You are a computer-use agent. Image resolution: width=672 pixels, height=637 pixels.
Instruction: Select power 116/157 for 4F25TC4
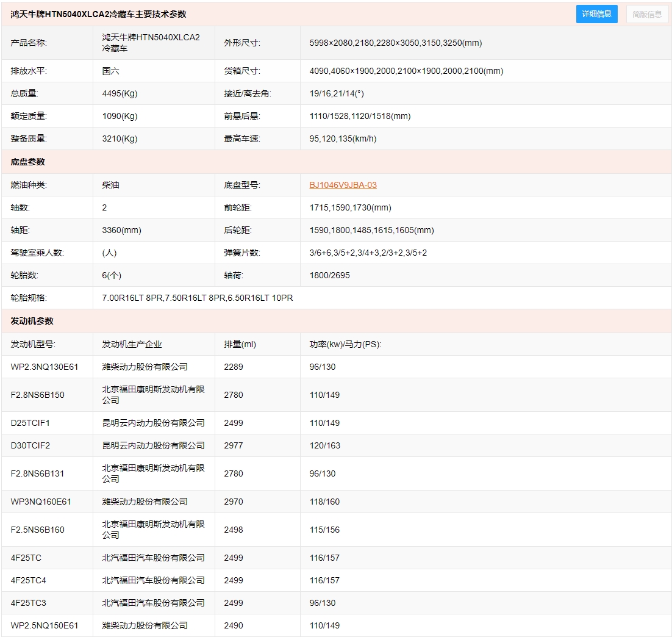tap(324, 580)
